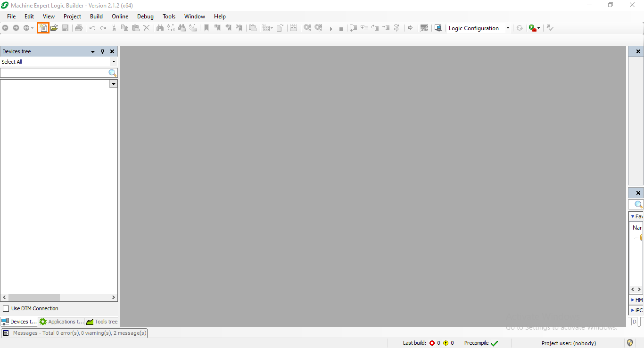This screenshot has width=644, height=348.
Task: Click the shield icon in status bar
Action: [x=630, y=343]
